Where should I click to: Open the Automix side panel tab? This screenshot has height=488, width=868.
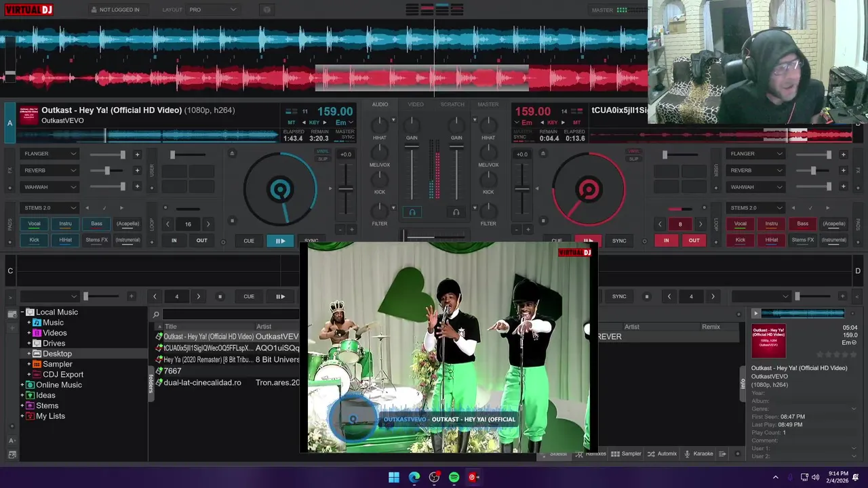[662, 453]
